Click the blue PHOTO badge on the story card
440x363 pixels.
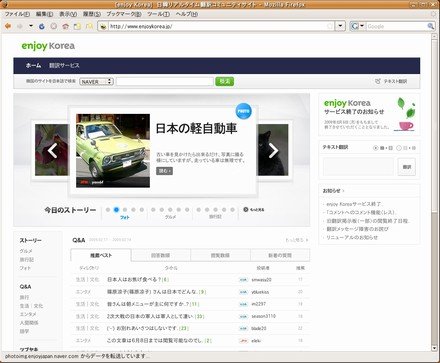click(243, 111)
